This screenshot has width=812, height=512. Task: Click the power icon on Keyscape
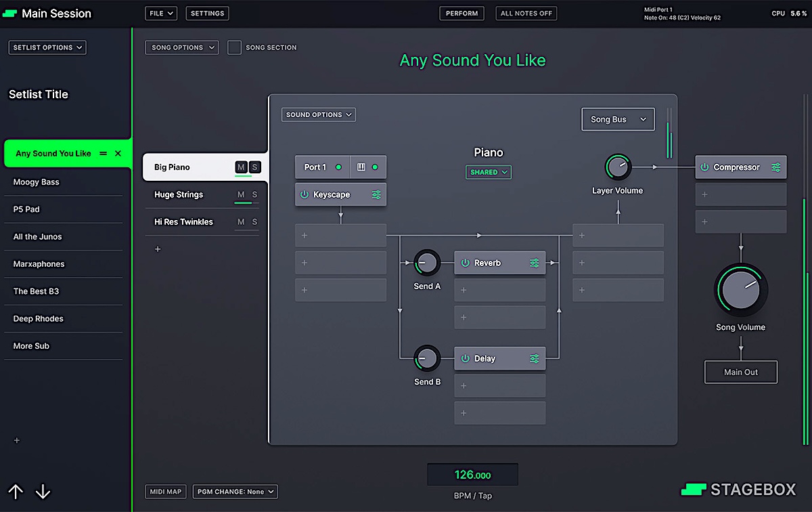(306, 194)
